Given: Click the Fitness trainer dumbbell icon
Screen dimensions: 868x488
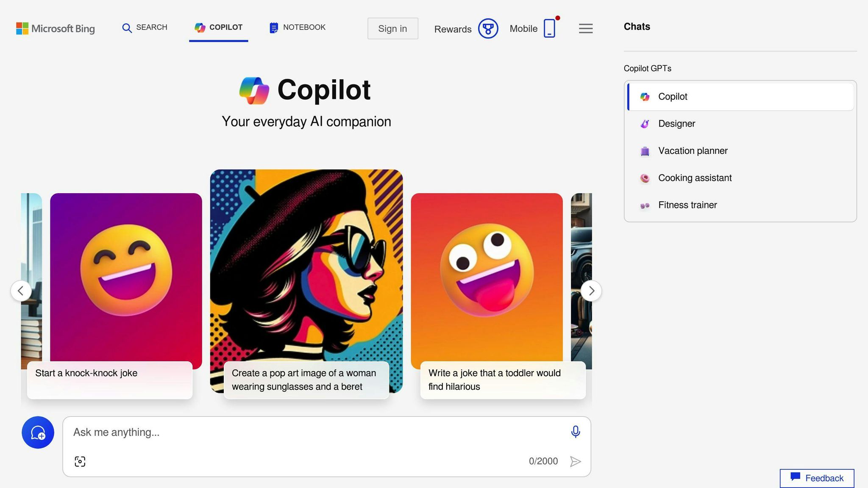Looking at the screenshot, I should point(645,205).
